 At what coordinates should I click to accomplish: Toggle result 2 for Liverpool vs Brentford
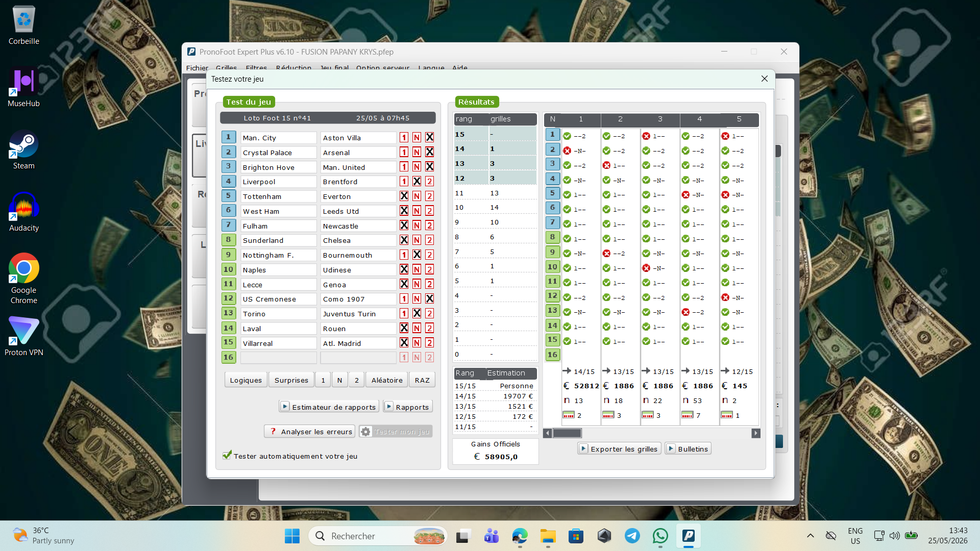[x=430, y=182]
